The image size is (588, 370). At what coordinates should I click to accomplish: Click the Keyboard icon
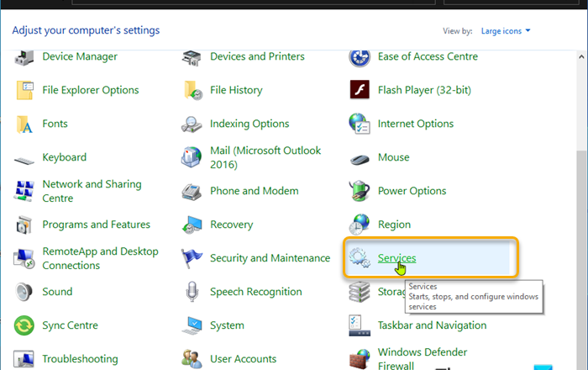pos(24,161)
